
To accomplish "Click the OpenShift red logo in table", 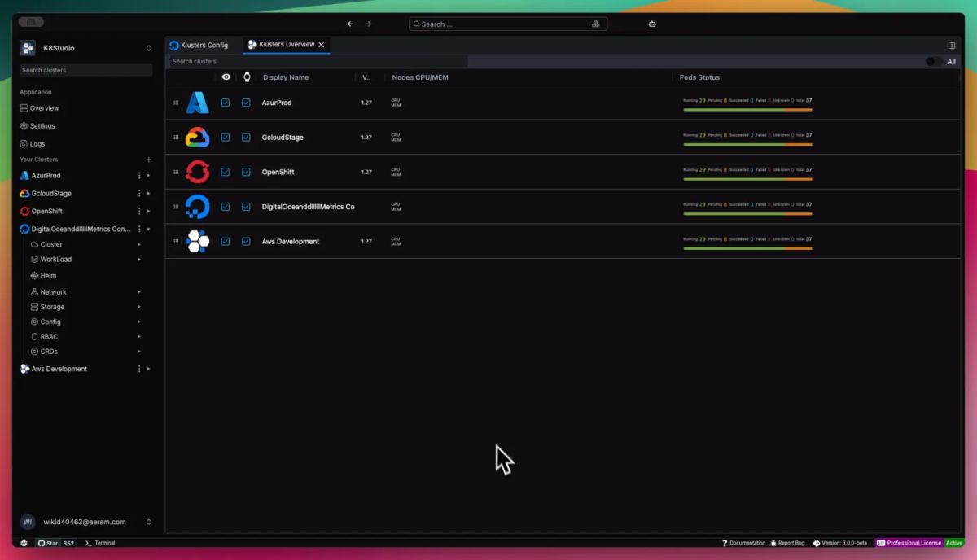I will (197, 172).
